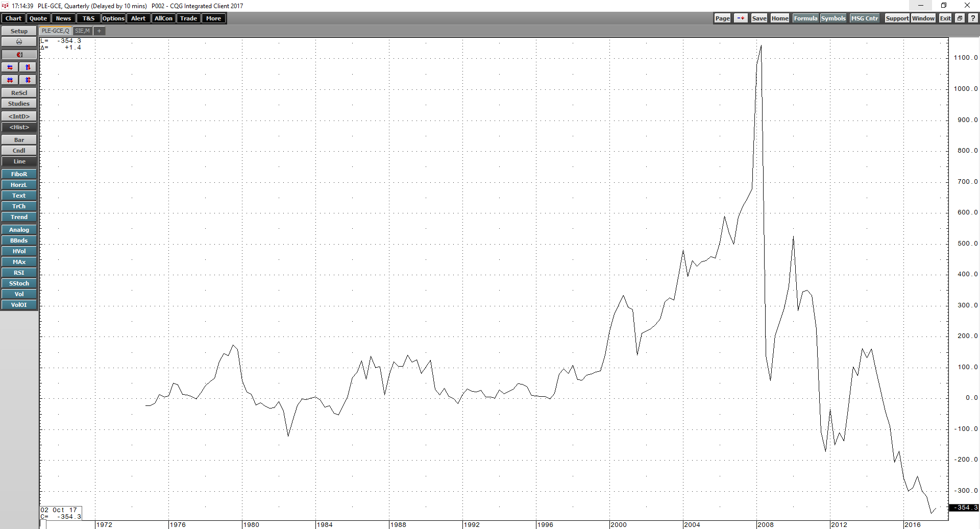The height and width of the screenshot is (529, 980).
Task: Click the horizontal compress arrows icon
Action: (x=10, y=80)
